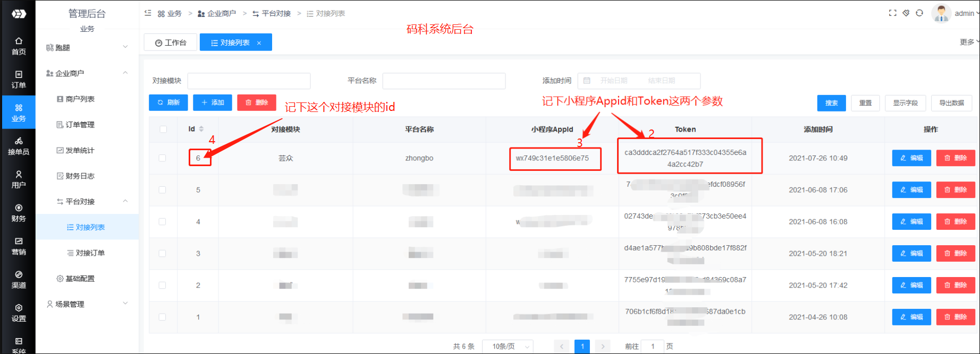Open the 10条/页 page size dropdown
Viewport: 980px width, 354px height.
[x=508, y=347]
